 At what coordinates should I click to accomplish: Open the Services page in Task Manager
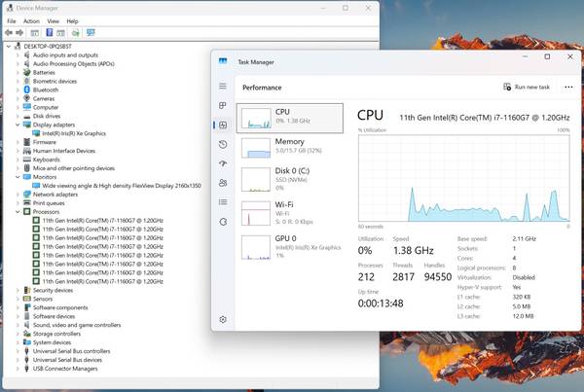tap(223, 221)
